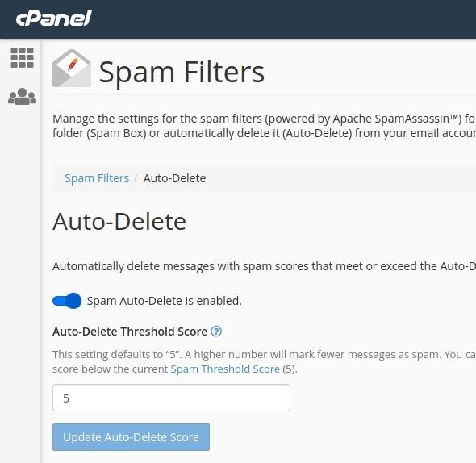Click the cPanel logo in header

coord(54,18)
